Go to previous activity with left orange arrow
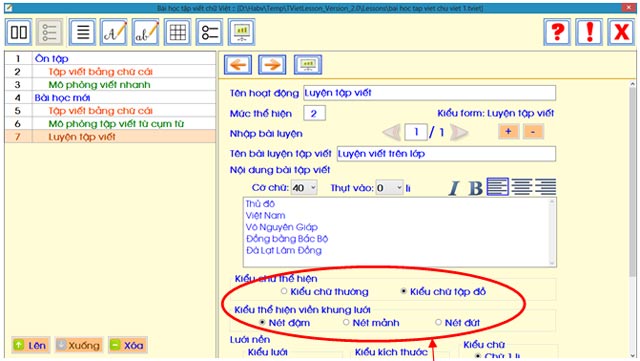 238,65
